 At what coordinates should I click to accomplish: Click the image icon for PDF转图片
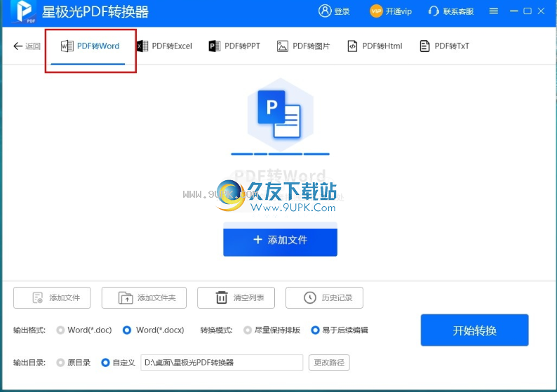[x=283, y=46]
